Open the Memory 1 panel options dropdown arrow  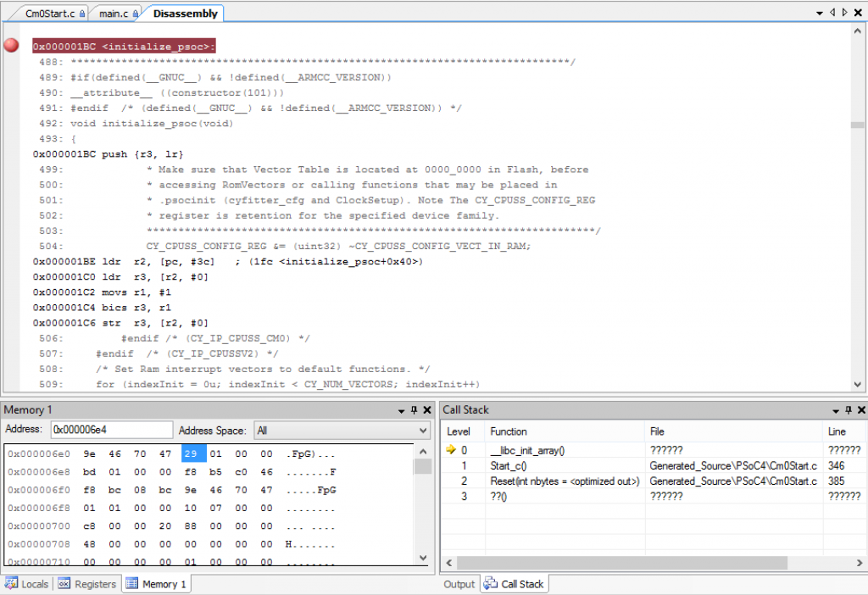[x=402, y=409]
